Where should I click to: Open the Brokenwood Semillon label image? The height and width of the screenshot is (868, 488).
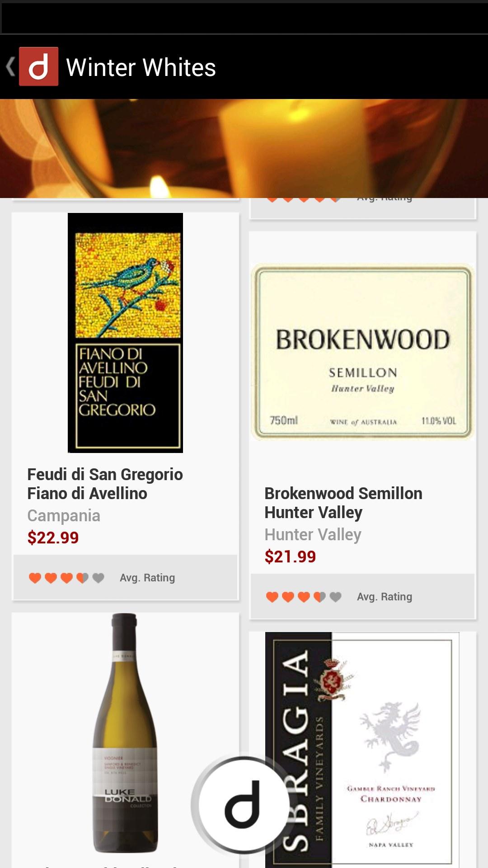[362, 352]
